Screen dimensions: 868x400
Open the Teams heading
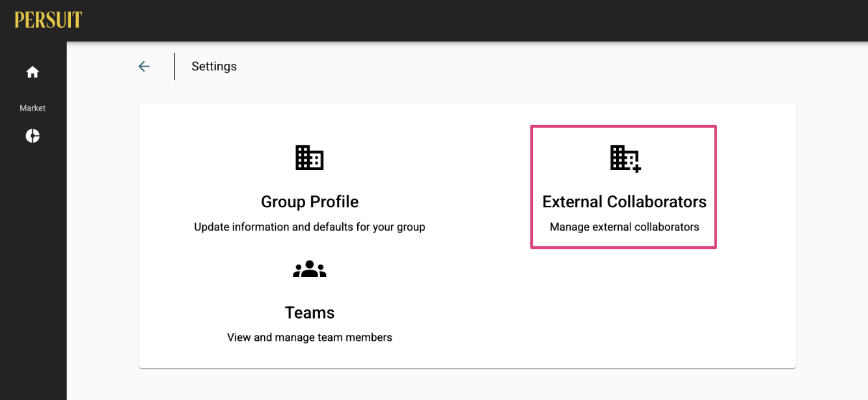click(310, 313)
